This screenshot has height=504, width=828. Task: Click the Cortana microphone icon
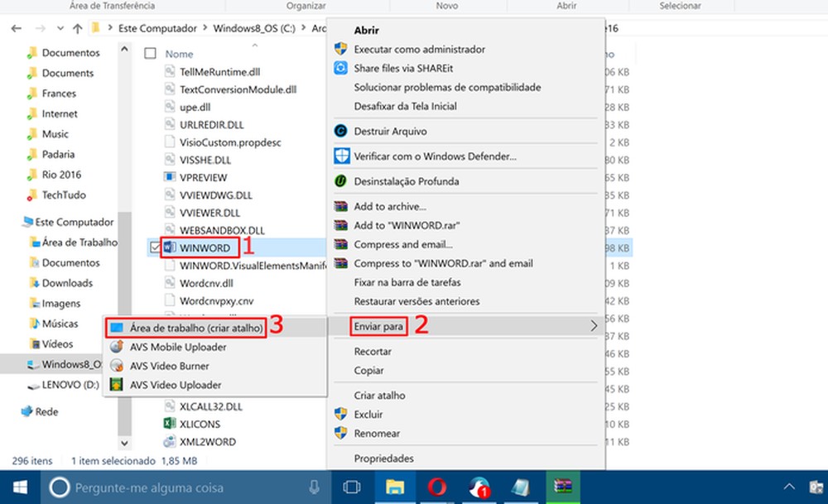point(314,487)
